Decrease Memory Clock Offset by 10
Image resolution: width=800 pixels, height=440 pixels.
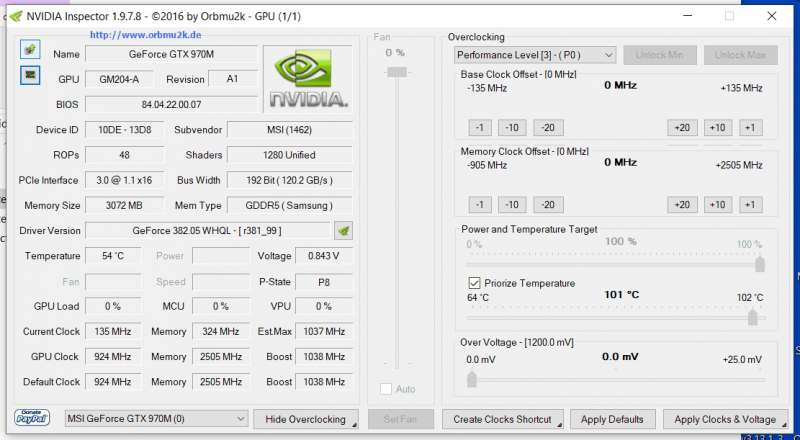(512, 205)
